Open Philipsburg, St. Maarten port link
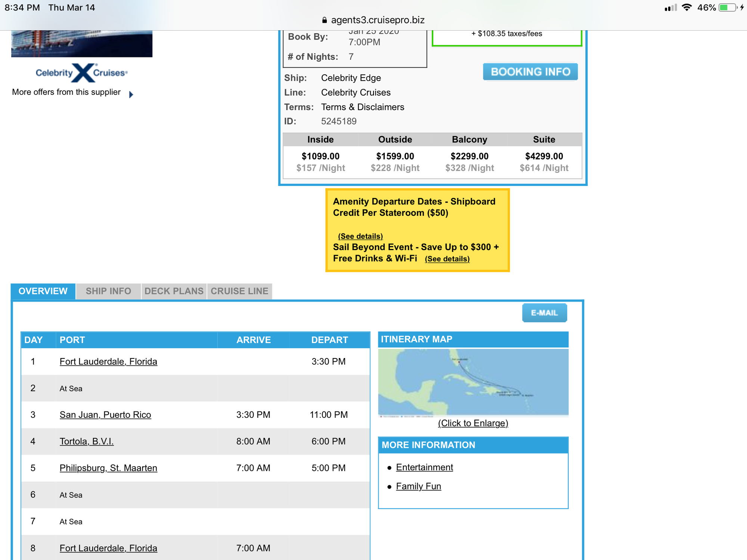747x560 pixels. click(x=108, y=468)
